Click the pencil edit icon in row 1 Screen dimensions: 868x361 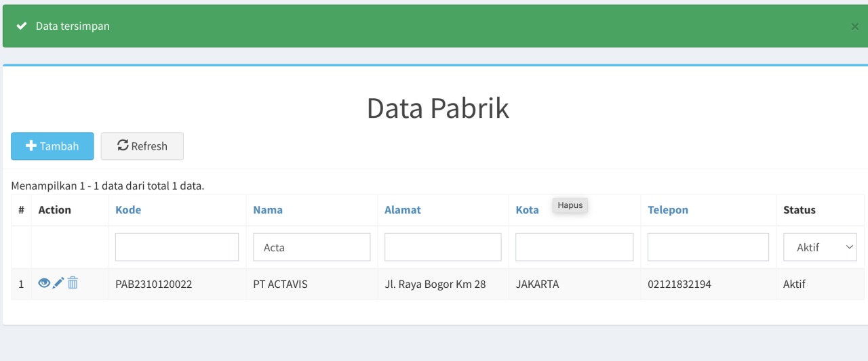(x=58, y=283)
